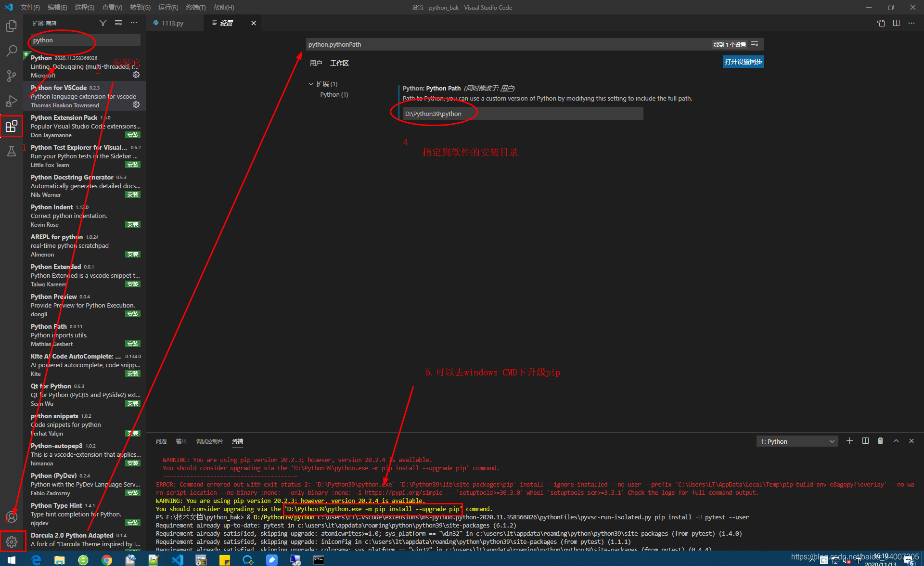
Task: Open manage gear for Python for VSCode
Action: 136,104
